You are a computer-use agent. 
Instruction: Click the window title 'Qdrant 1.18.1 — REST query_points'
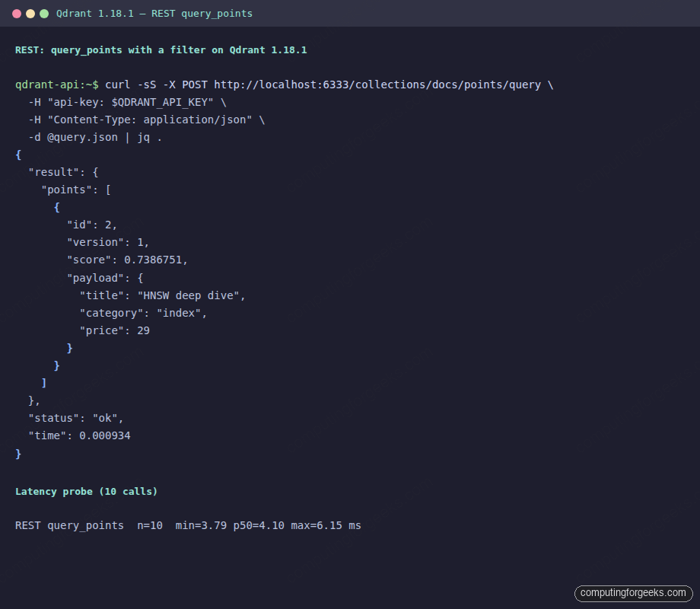154,14
